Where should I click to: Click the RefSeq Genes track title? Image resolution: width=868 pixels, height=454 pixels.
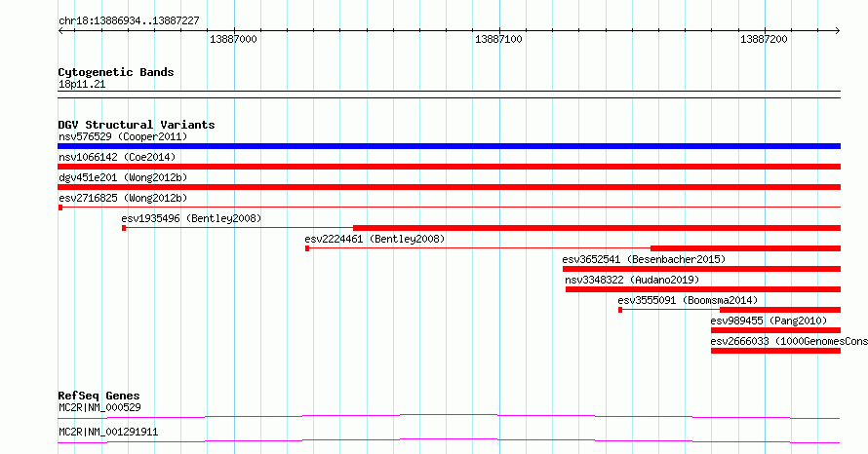[99, 396]
